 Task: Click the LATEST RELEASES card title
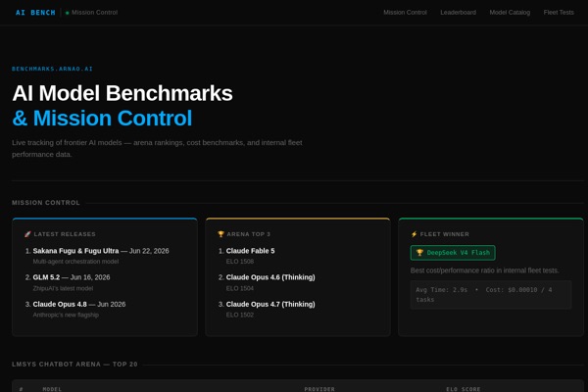point(65,234)
